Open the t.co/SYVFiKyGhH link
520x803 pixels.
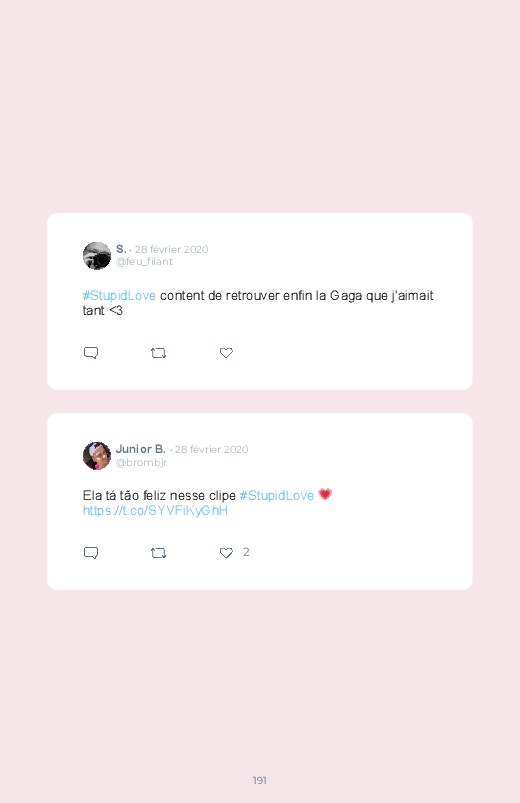click(155, 511)
